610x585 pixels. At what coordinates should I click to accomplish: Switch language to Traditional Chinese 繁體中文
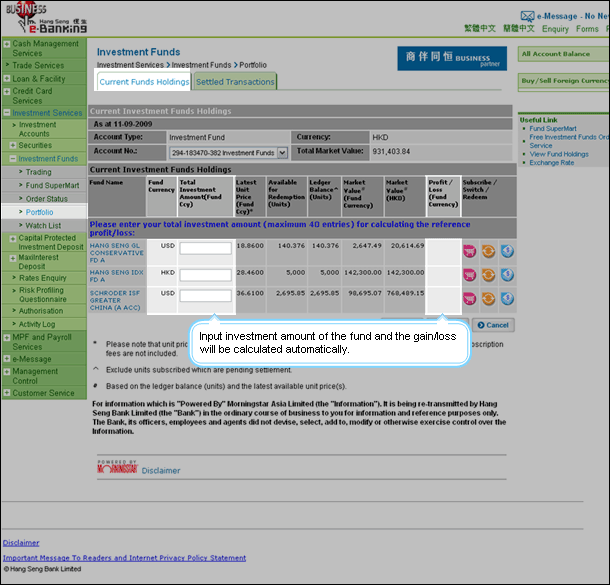tap(480, 28)
